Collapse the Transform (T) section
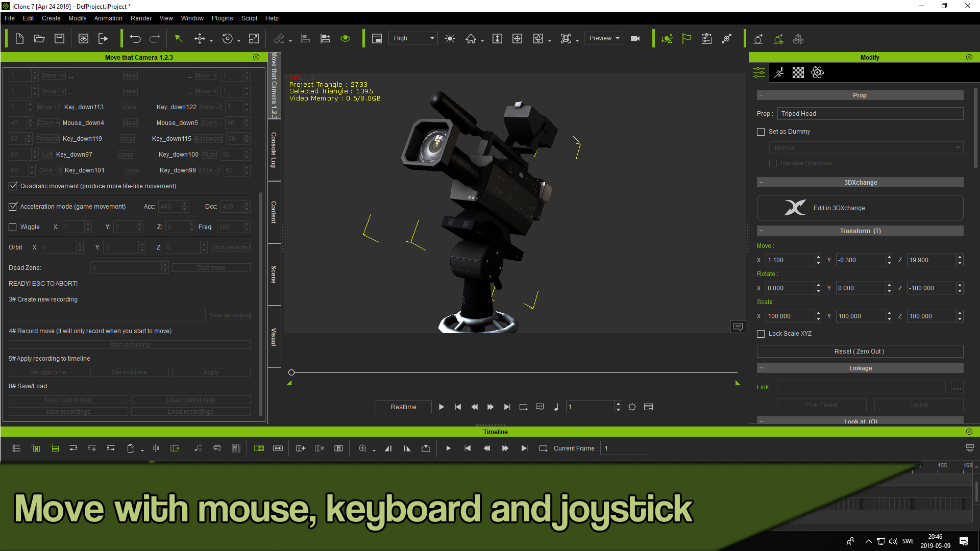The image size is (980, 551). [761, 231]
